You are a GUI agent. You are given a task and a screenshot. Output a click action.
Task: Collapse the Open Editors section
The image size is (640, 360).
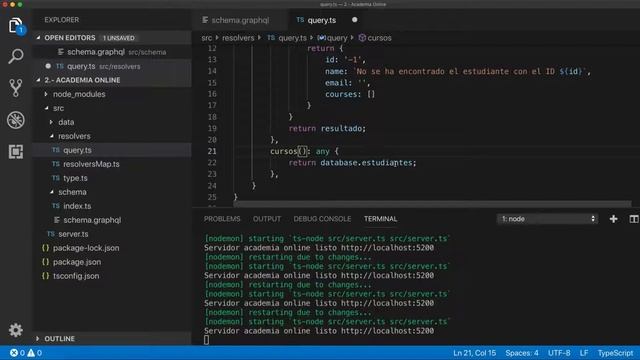38,38
